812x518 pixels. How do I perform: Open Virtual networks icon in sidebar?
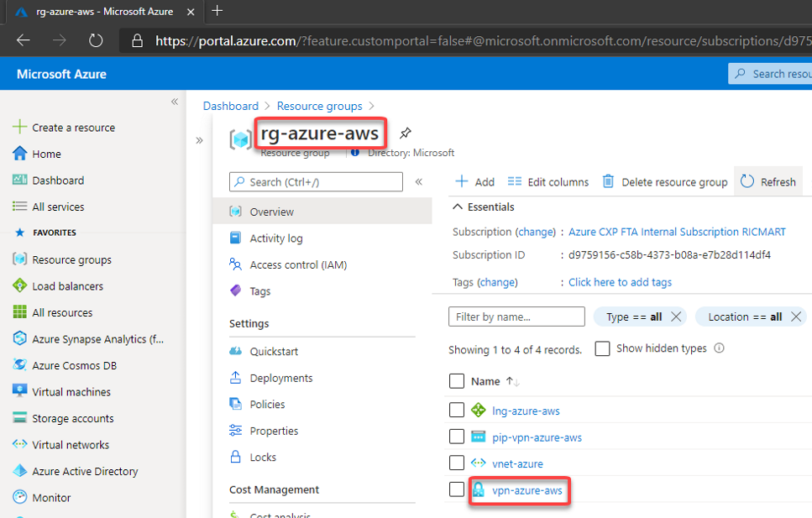point(19,444)
